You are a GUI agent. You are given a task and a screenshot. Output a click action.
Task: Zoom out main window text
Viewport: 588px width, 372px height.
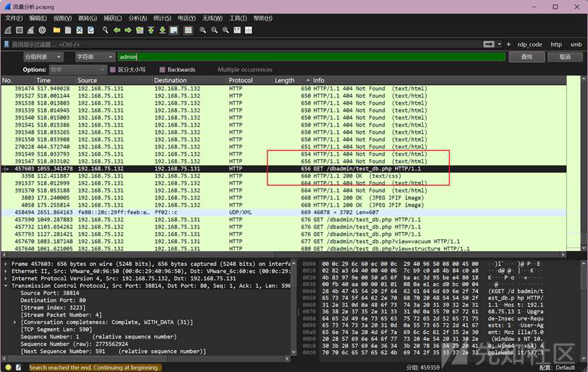click(x=214, y=30)
